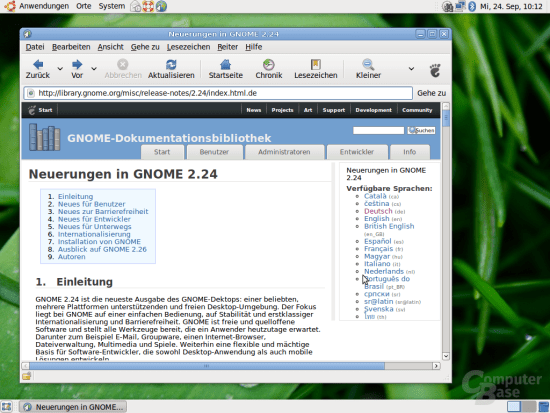550x413 pixels.
Task: Launch the web browser globe panel icon
Action: click(x=161, y=6)
